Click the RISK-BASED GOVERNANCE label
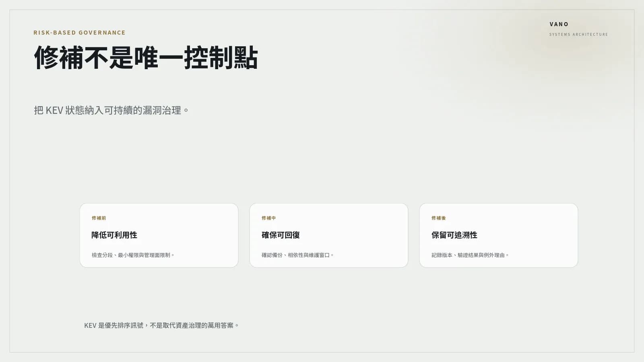The height and width of the screenshot is (362, 644). pos(79,33)
